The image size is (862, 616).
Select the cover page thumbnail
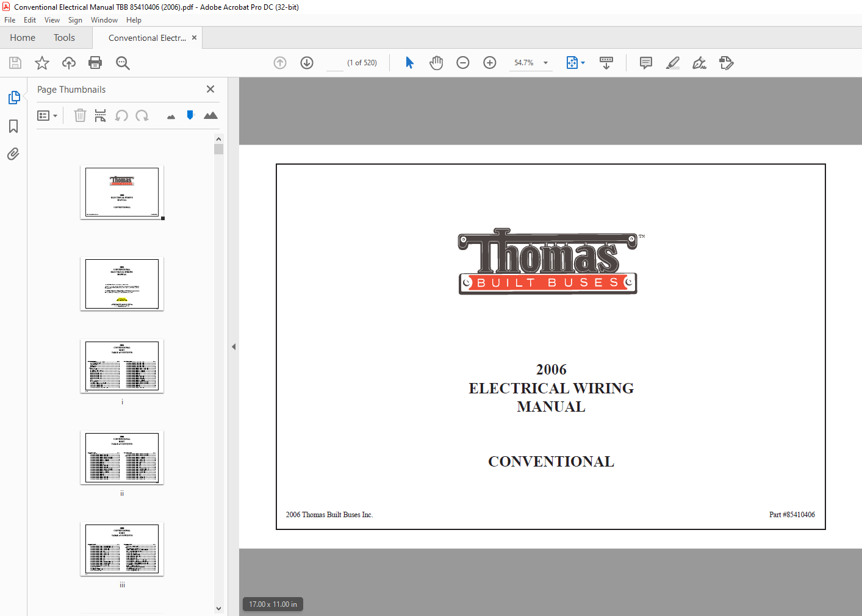click(x=122, y=192)
